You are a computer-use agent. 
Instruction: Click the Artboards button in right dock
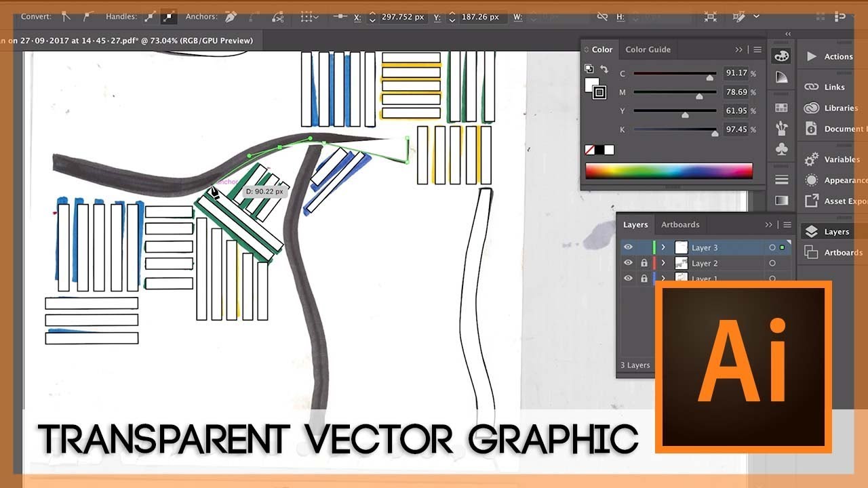pos(833,252)
